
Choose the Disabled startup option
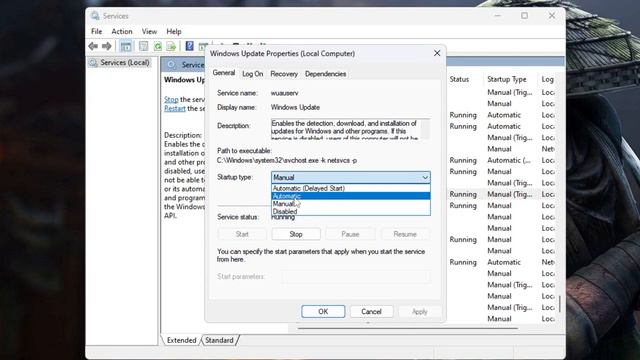pos(351,211)
